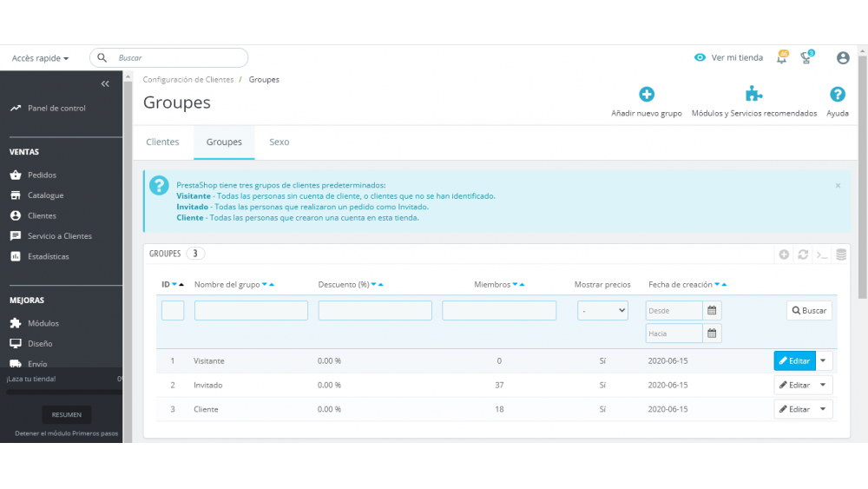Image resolution: width=868 pixels, height=489 pixels.
Task: Click the search magnifier icon in top bar
Action: [102, 57]
